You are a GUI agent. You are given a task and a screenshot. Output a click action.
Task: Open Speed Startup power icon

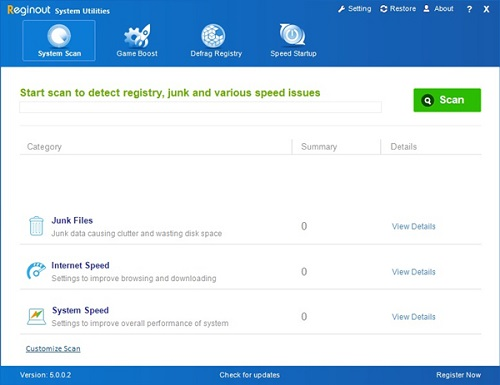point(292,35)
